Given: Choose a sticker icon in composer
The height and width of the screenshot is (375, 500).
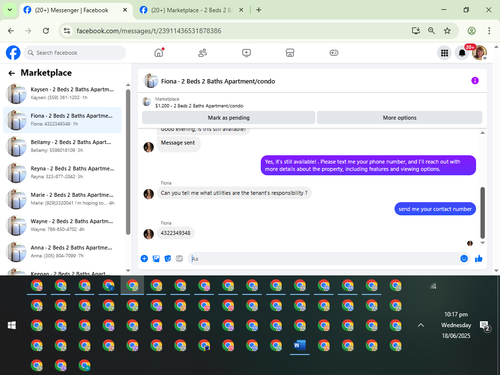Looking at the screenshot, I should tap(168, 258).
